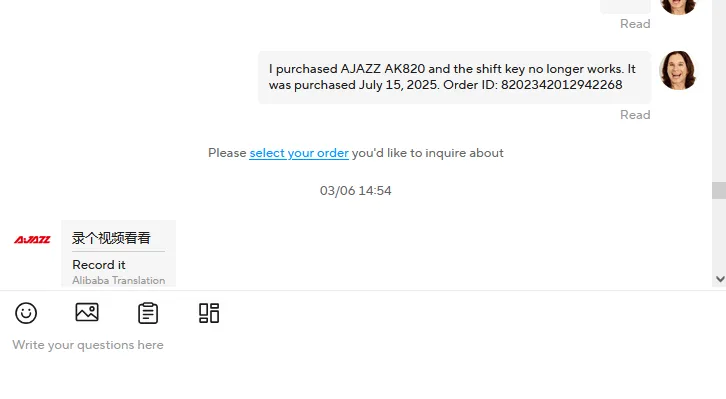
Task: Click the AJAZZ seller logo avatar
Action: pyautogui.click(x=32, y=239)
